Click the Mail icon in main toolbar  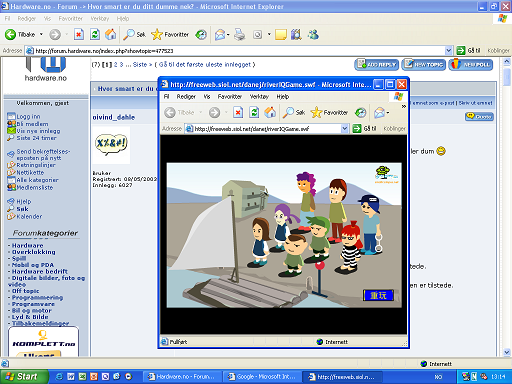pos(220,34)
